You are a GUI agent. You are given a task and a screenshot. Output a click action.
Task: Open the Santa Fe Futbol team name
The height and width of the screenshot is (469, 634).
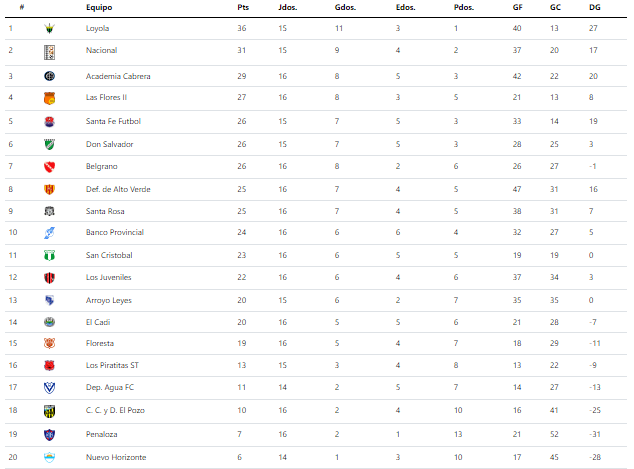pos(113,121)
